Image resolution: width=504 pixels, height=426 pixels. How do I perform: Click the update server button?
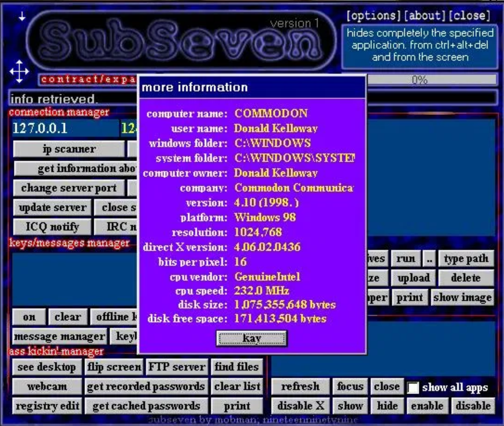52,207
